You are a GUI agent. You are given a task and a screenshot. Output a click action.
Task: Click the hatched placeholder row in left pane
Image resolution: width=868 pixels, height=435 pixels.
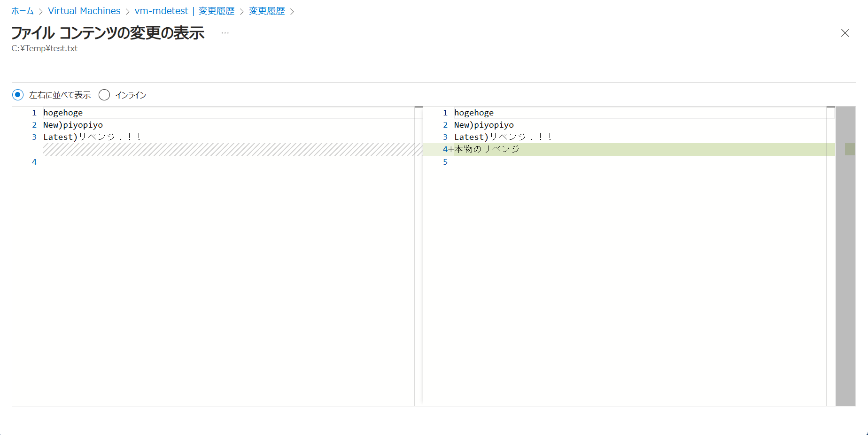pyautogui.click(x=232, y=149)
